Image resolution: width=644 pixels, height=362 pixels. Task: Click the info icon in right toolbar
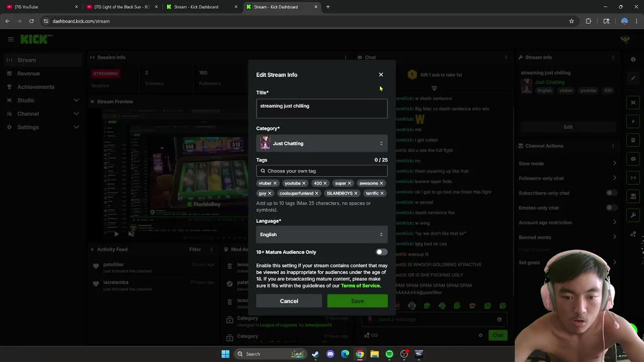(x=633, y=59)
